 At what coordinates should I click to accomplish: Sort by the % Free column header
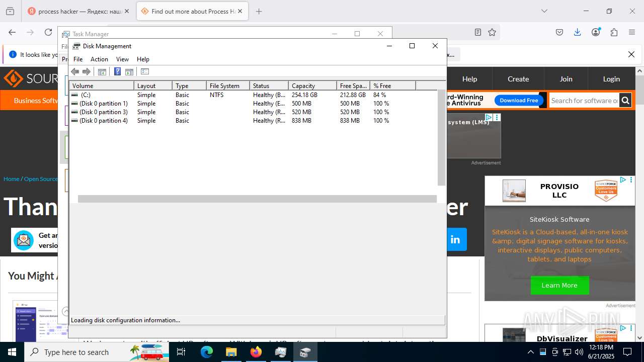click(393, 86)
